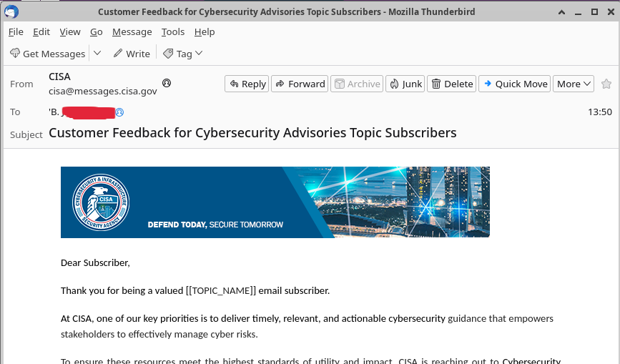The height and width of the screenshot is (364, 620).
Task: Open the Tools menu
Action: tap(172, 31)
